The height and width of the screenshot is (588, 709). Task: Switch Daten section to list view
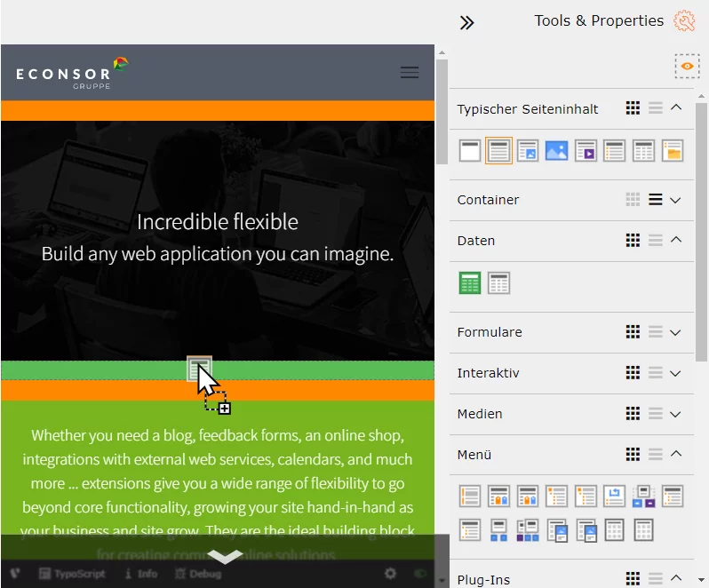point(655,240)
